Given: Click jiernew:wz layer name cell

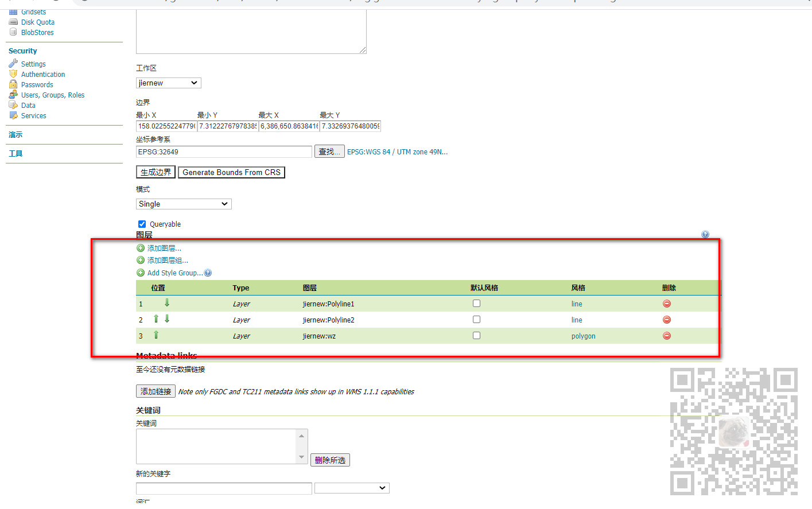Looking at the screenshot, I should pyautogui.click(x=319, y=336).
